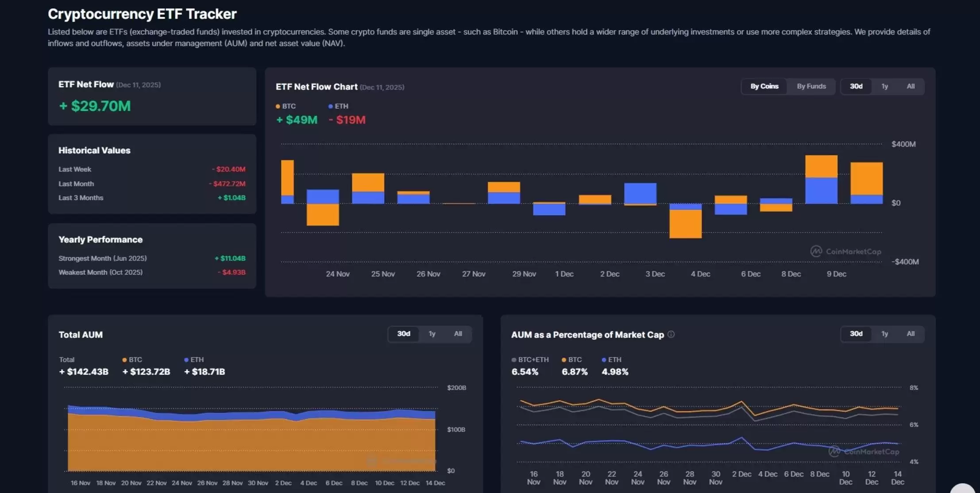
Task: Click the Last Month historical value row
Action: pyautogui.click(x=152, y=183)
